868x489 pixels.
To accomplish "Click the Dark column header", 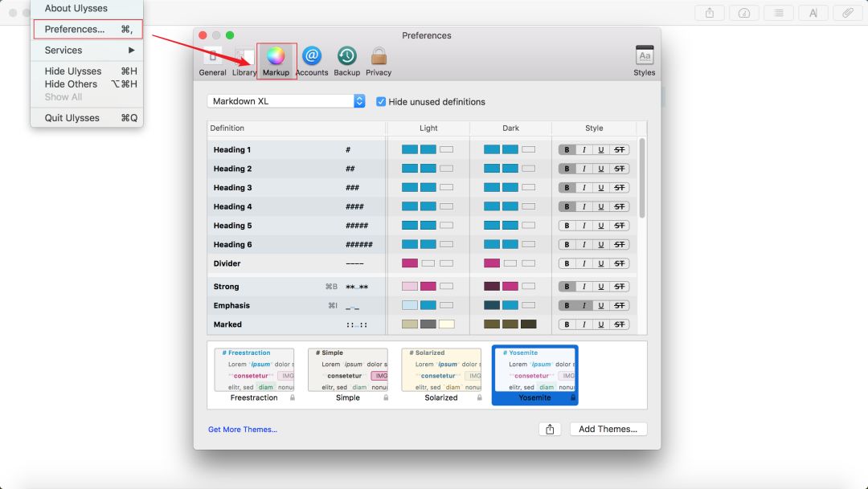I will [510, 128].
